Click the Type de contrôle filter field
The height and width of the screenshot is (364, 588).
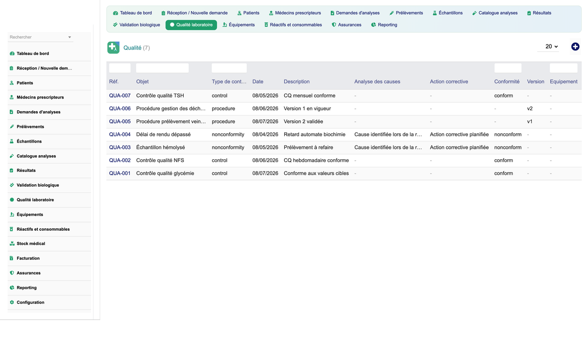pos(229,68)
